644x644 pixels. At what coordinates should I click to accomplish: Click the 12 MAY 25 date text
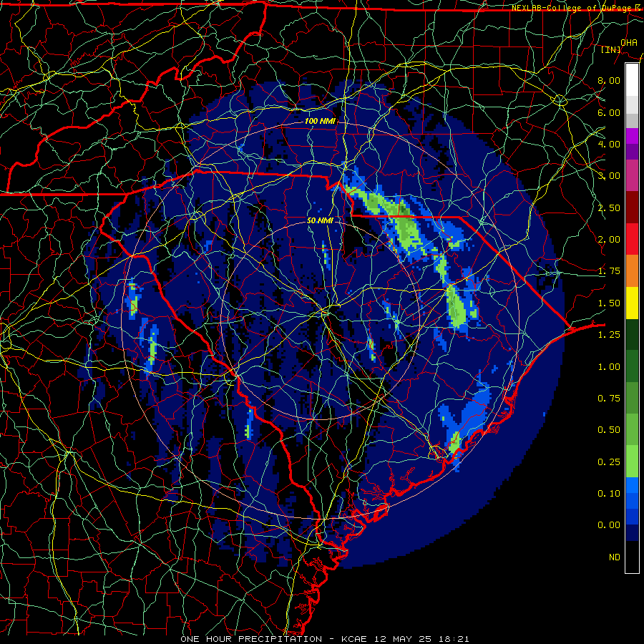tap(401, 639)
